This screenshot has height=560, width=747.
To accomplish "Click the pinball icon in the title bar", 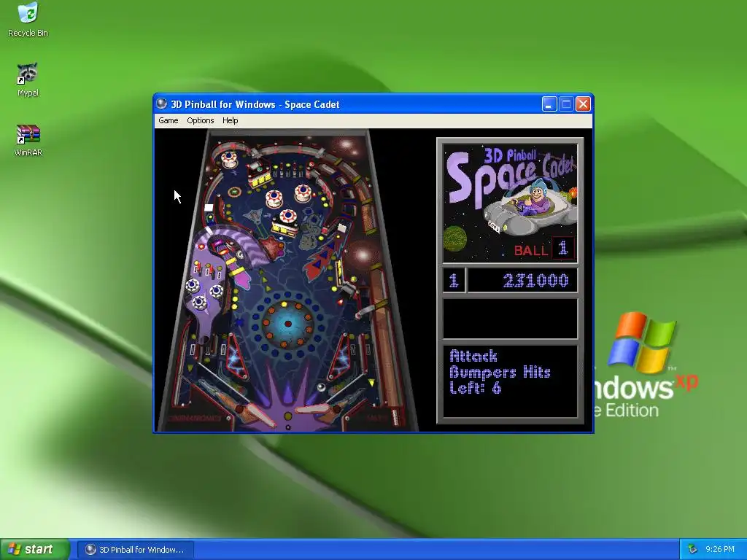I will 162,104.
